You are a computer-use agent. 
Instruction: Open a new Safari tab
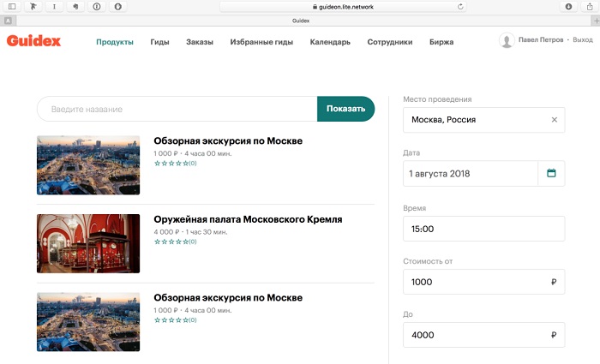click(592, 19)
